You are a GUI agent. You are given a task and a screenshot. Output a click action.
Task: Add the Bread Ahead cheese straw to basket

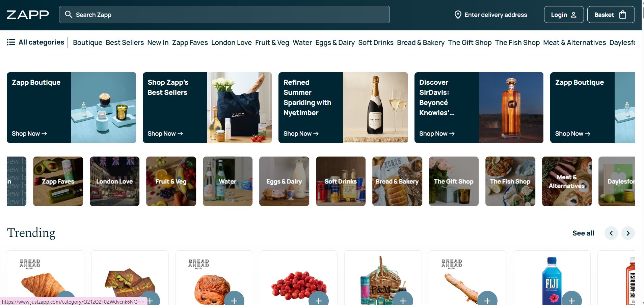click(487, 299)
